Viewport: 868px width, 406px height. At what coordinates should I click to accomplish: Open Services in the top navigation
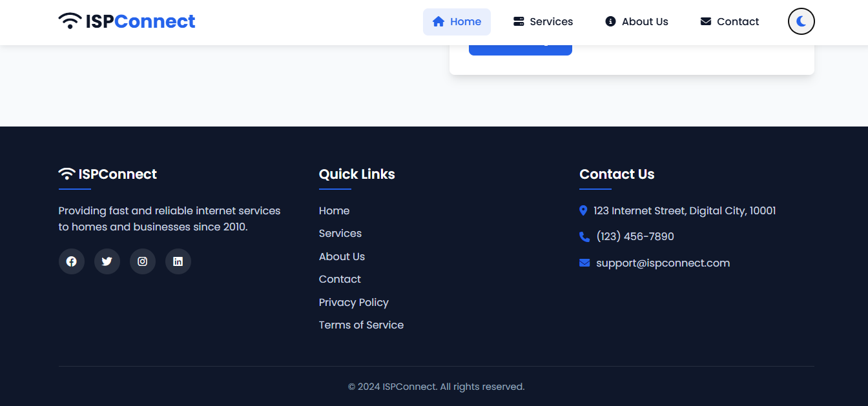pyautogui.click(x=542, y=22)
